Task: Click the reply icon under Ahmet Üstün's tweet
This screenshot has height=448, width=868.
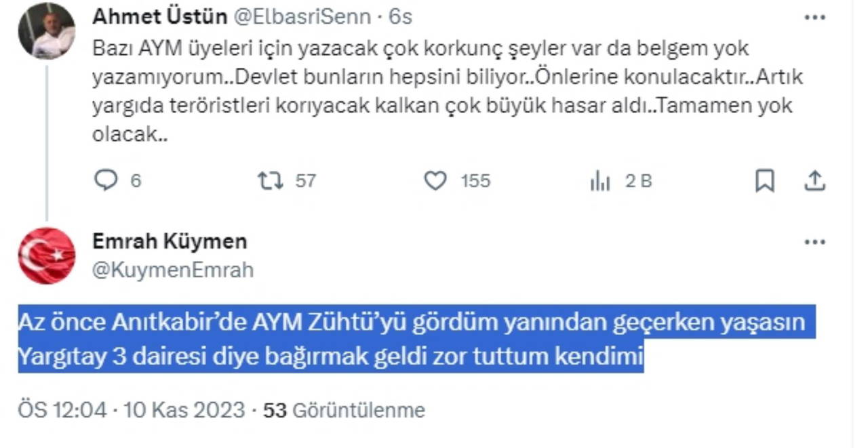Action: click(x=106, y=180)
